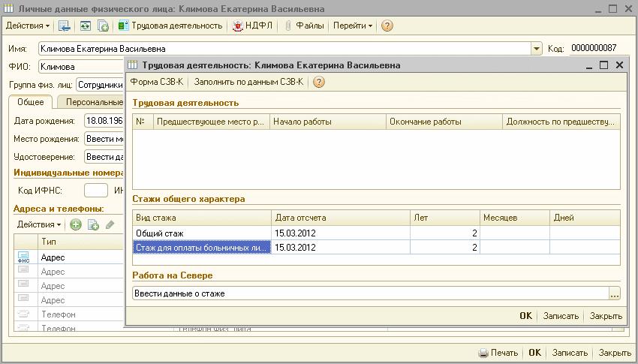Open the main Действия dropdown menu

pyautogui.click(x=28, y=26)
